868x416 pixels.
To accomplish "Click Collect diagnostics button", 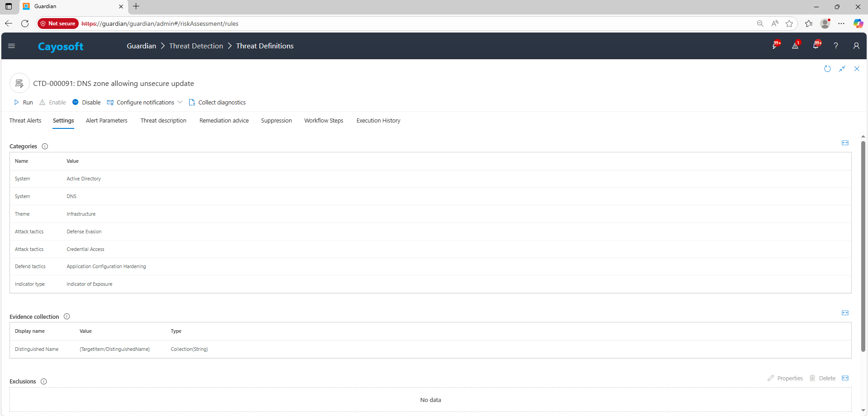I will click(x=217, y=103).
